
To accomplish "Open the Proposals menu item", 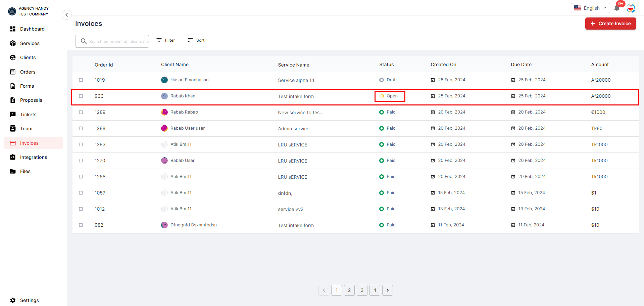I will pos(31,100).
